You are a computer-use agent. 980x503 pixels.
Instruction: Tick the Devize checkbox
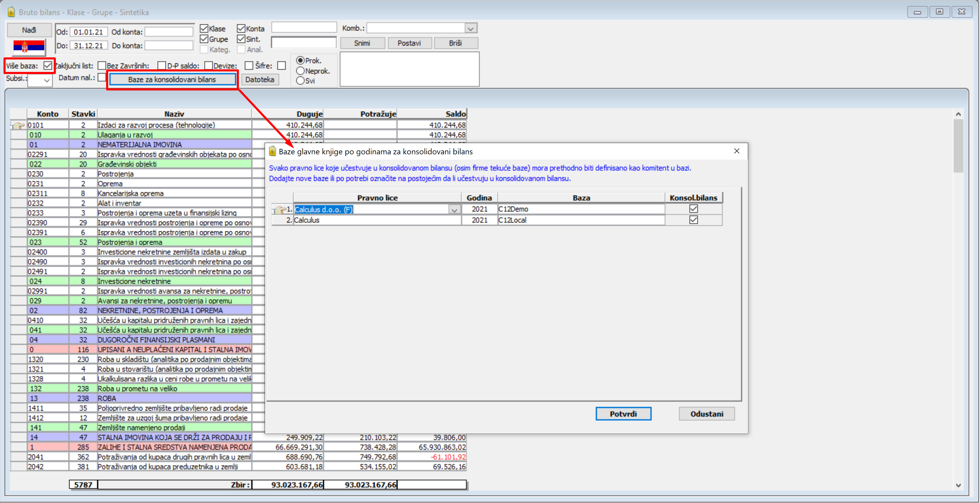[249, 66]
